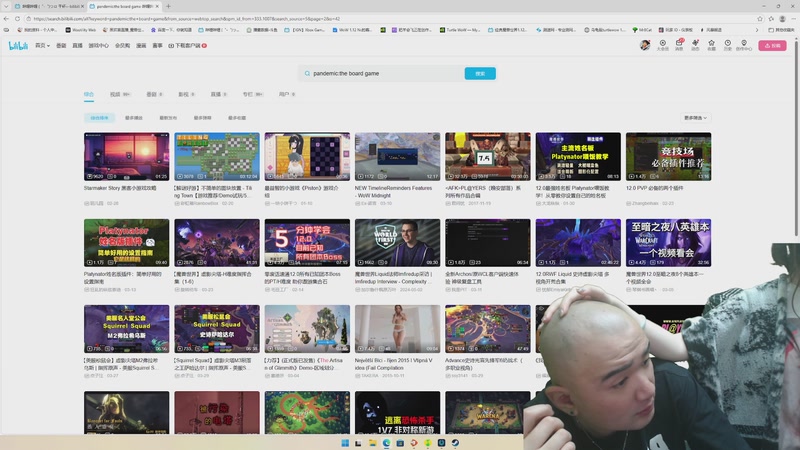The width and height of the screenshot is (800, 450).
Task: Open 漫画 in the site header
Action: (x=141, y=45)
